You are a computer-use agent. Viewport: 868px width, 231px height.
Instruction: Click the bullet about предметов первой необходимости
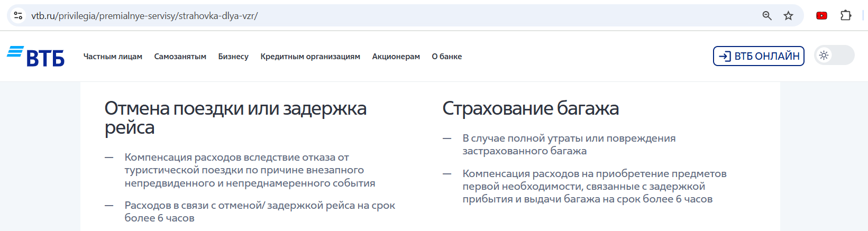coord(595,186)
